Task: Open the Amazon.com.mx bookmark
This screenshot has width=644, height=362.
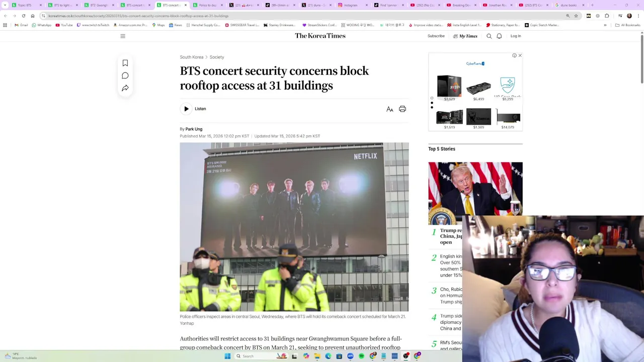Action: coord(131,25)
